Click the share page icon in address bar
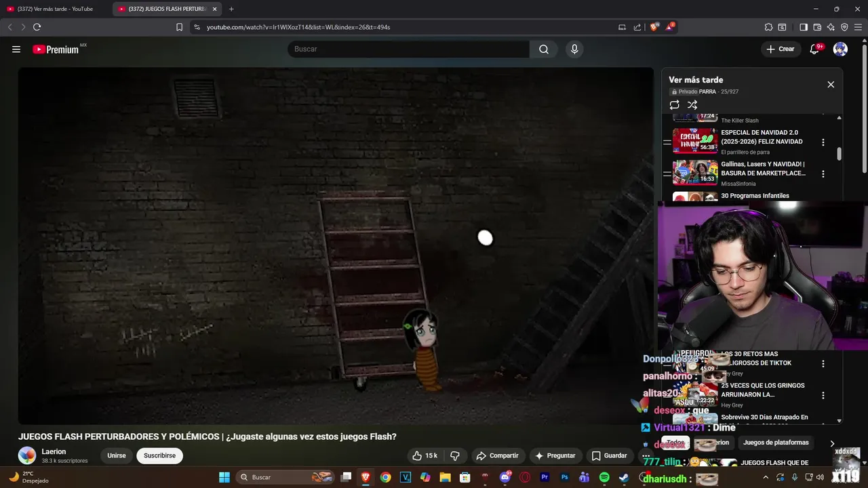868x488 pixels. click(637, 27)
